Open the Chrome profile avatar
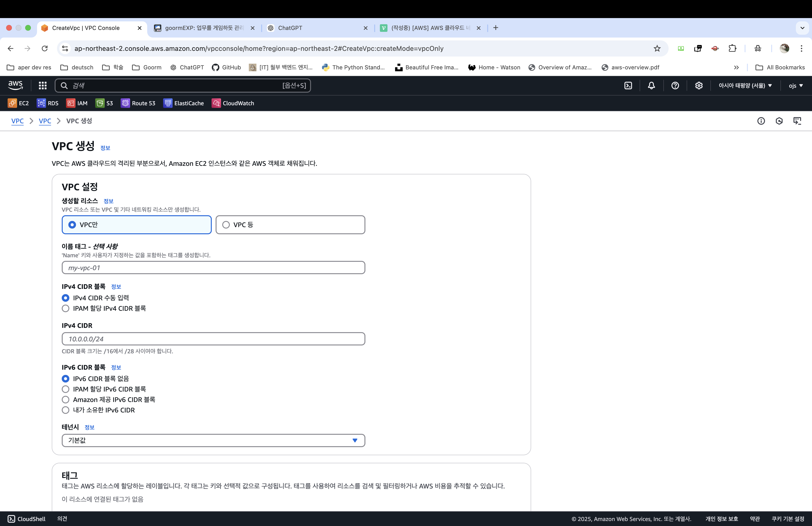Image resolution: width=812 pixels, height=526 pixels. (x=784, y=48)
